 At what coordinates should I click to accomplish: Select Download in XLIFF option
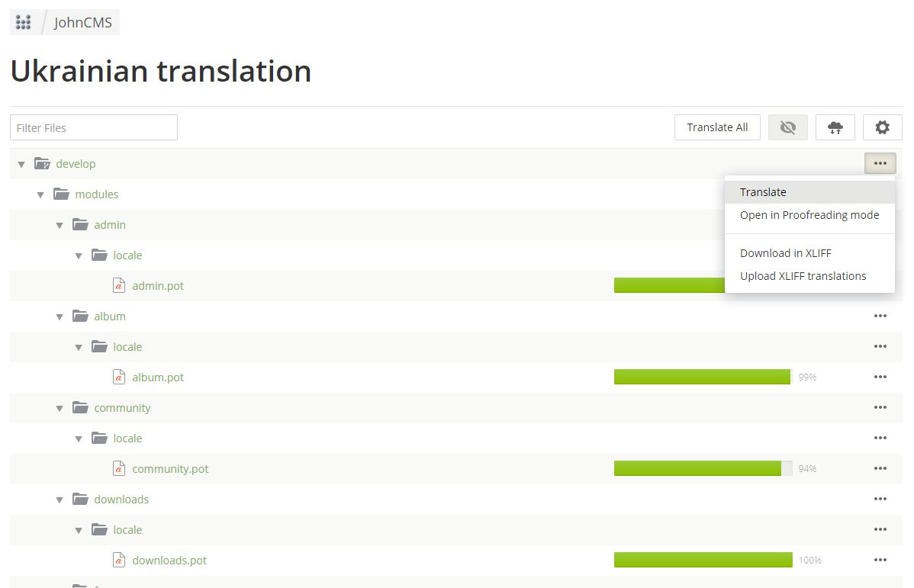tap(785, 253)
